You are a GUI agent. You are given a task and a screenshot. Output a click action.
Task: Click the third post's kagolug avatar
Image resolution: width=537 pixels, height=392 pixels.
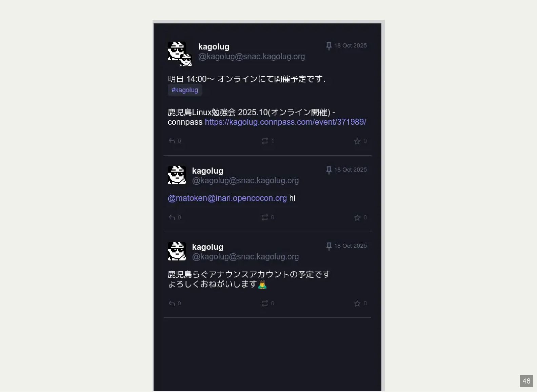[x=177, y=251]
